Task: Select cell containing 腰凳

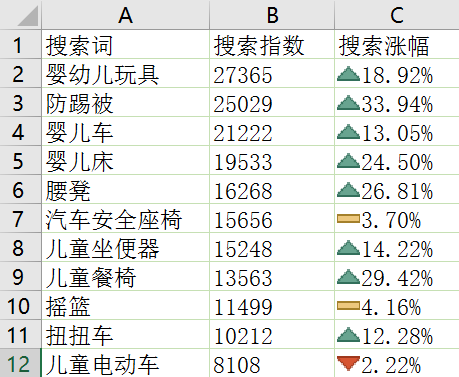Action: pos(125,189)
